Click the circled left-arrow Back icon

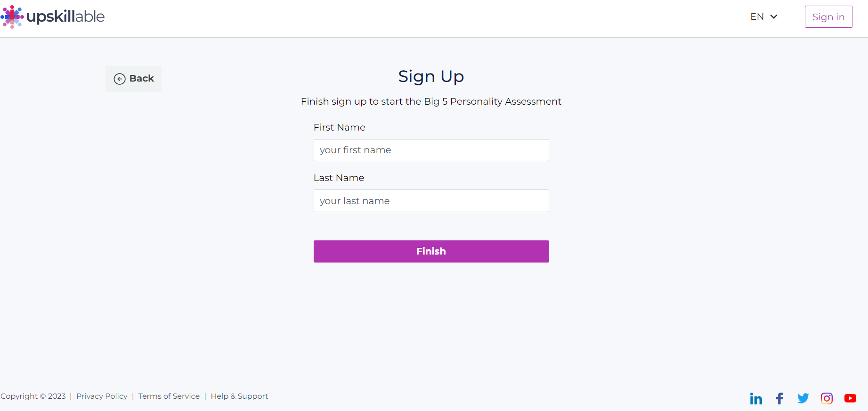(x=120, y=79)
